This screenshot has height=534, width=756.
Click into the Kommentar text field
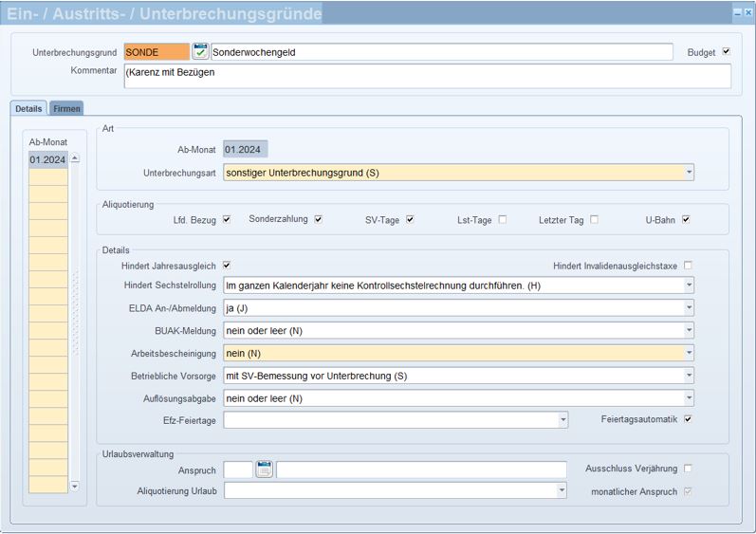[x=427, y=77]
